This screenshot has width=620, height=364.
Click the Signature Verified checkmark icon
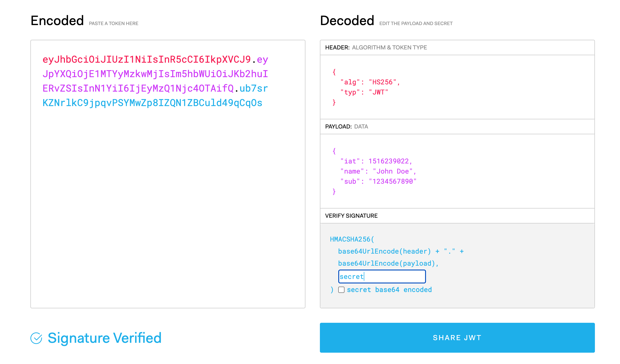[36, 338]
